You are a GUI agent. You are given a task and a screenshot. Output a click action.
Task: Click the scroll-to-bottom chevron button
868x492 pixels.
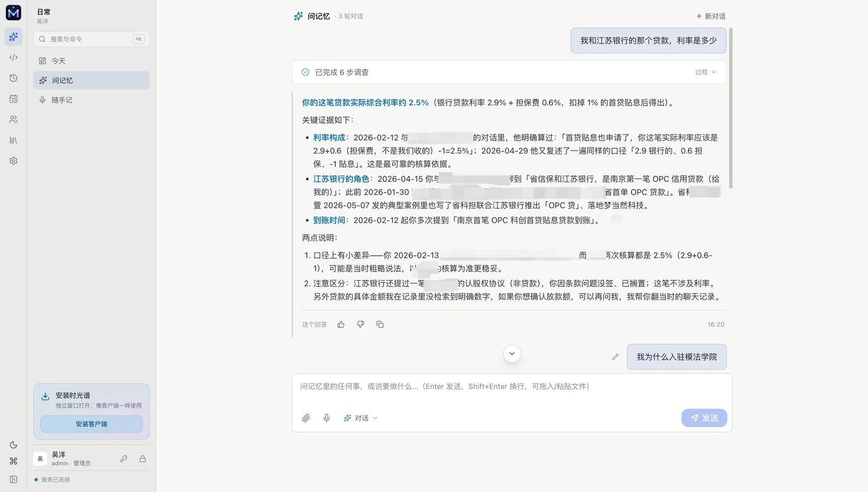(512, 353)
